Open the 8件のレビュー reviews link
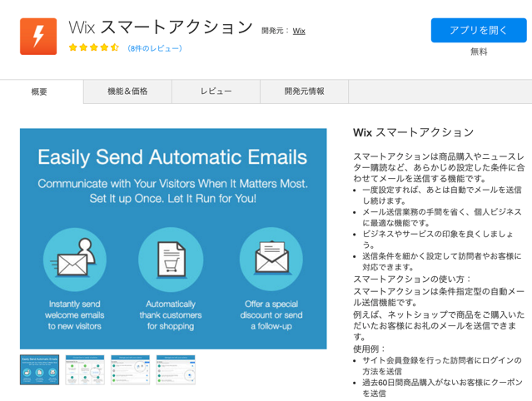This screenshot has width=532, height=401. coord(155,48)
